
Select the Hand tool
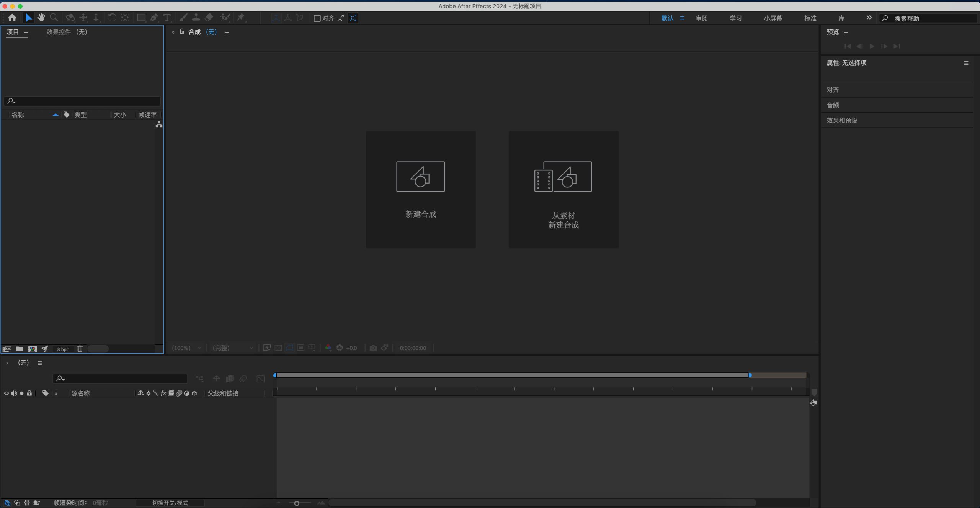coord(41,18)
